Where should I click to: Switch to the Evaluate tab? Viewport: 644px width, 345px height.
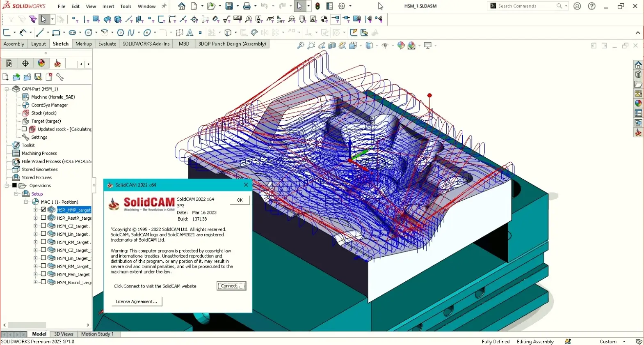(x=107, y=44)
